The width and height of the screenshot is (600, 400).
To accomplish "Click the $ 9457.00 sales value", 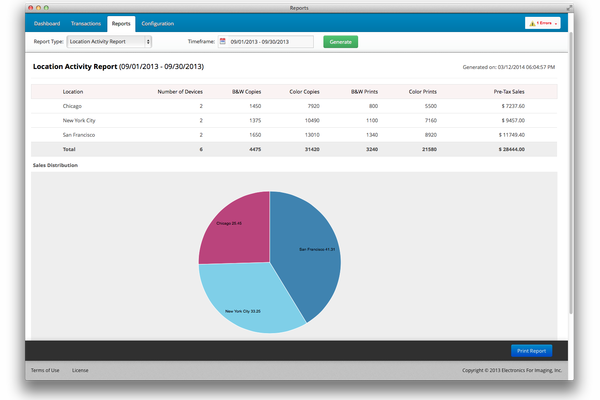I will point(513,121).
